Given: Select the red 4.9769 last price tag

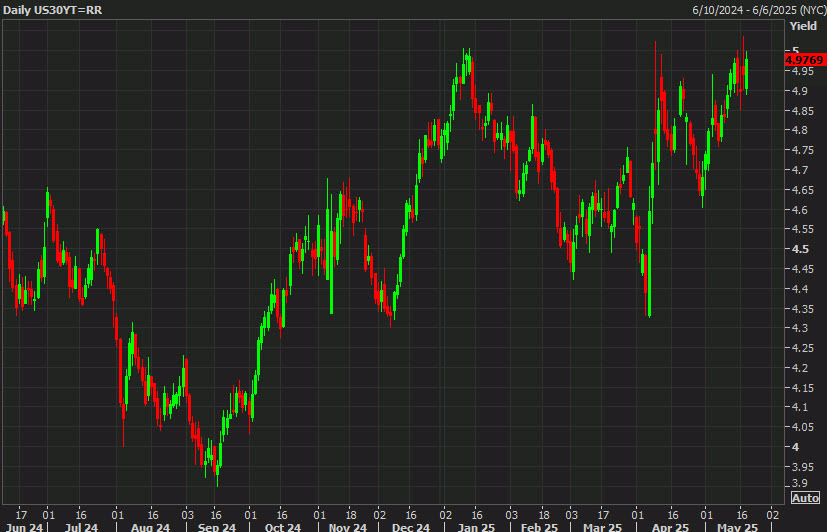Looking at the screenshot, I should (x=805, y=60).
